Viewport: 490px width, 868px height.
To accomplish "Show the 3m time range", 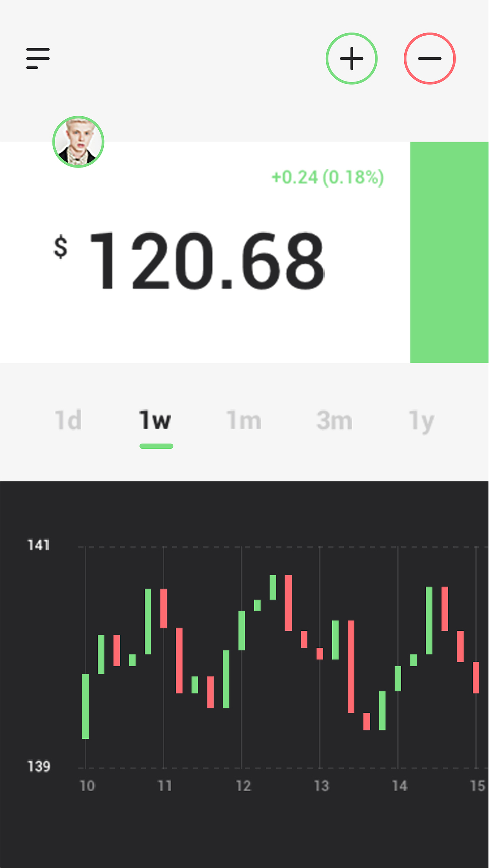I will [x=334, y=420].
